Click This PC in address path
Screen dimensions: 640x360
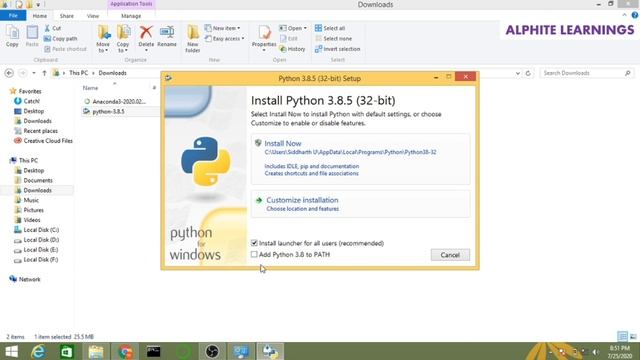(x=78, y=73)
